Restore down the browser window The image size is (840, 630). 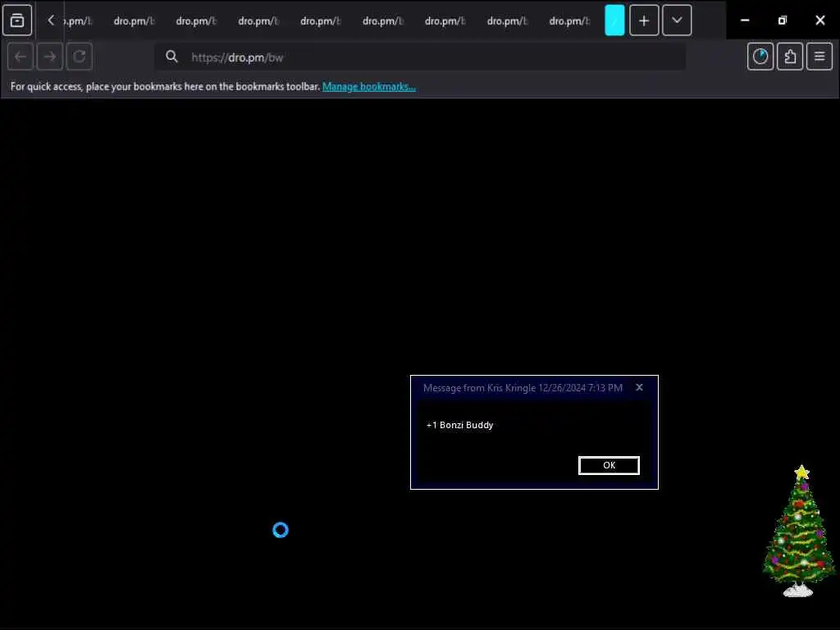coord(782,21)
